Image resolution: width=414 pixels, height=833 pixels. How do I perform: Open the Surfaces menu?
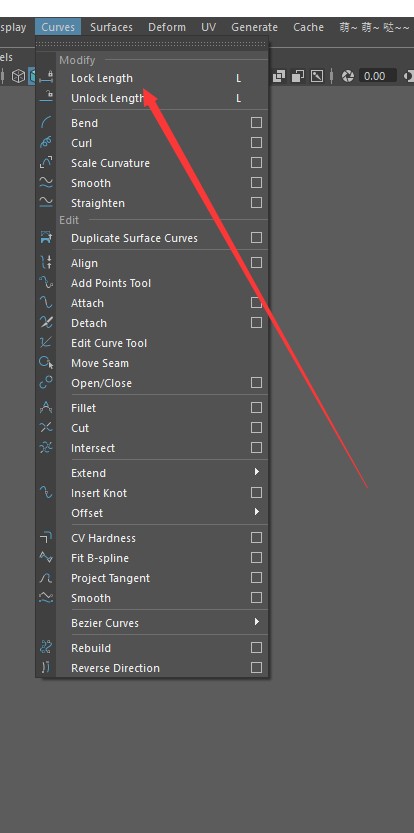click(111, 27)
